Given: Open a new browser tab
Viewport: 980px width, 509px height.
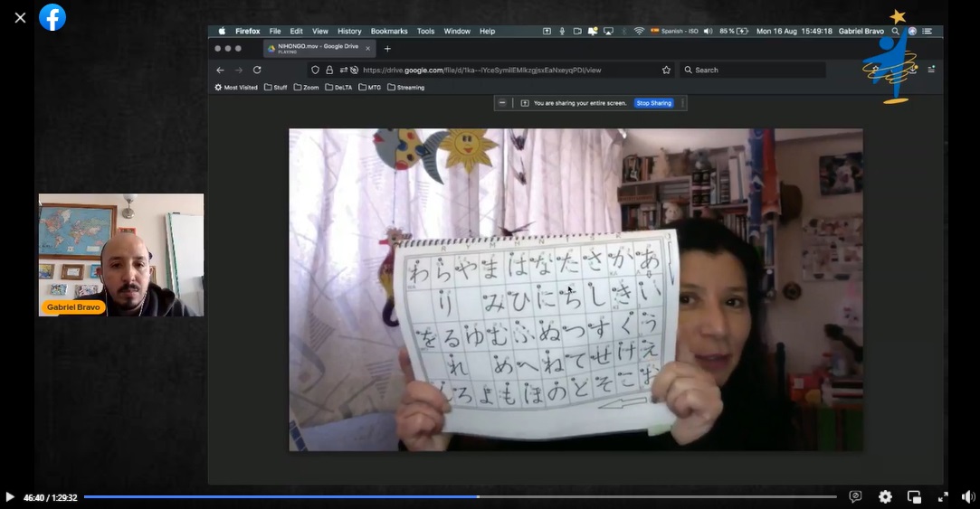Looking at the screenshot, I should (387, 49).
